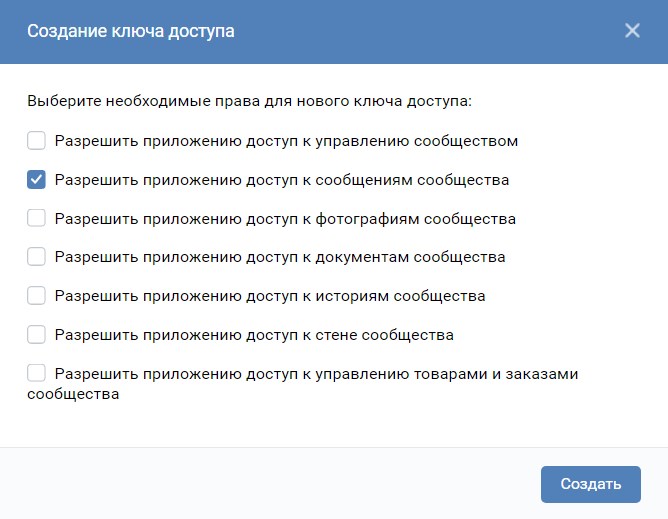Close the access key creation dialog
Image resolution: width=668 pixels, height=519 pixels.
(632, 31)
